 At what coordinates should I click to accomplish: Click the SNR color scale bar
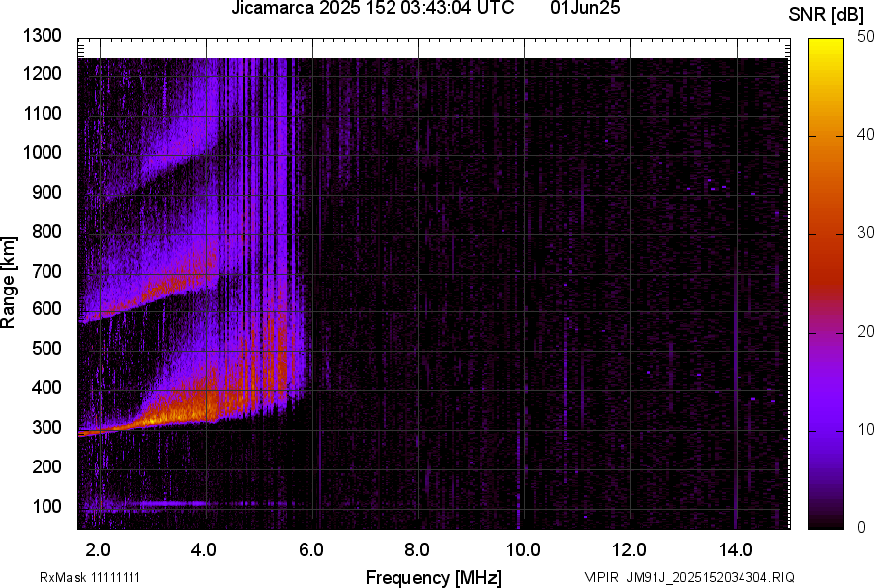(x=827, y=284)
